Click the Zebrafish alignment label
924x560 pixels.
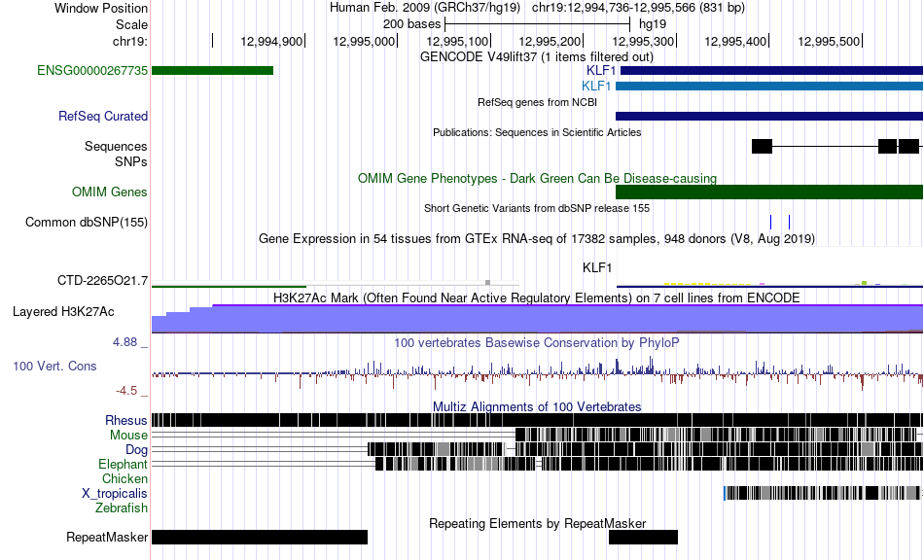point(122,507)
